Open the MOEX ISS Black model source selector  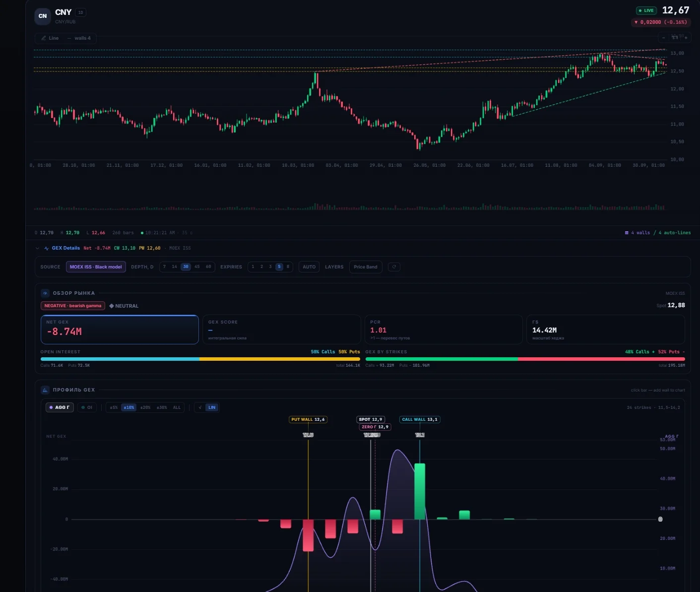pyautogui.click(x=96, y=267)
